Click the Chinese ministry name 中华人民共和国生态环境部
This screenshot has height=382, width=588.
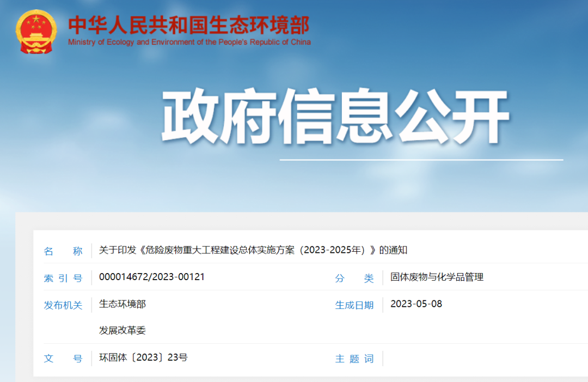pos(188,25)
